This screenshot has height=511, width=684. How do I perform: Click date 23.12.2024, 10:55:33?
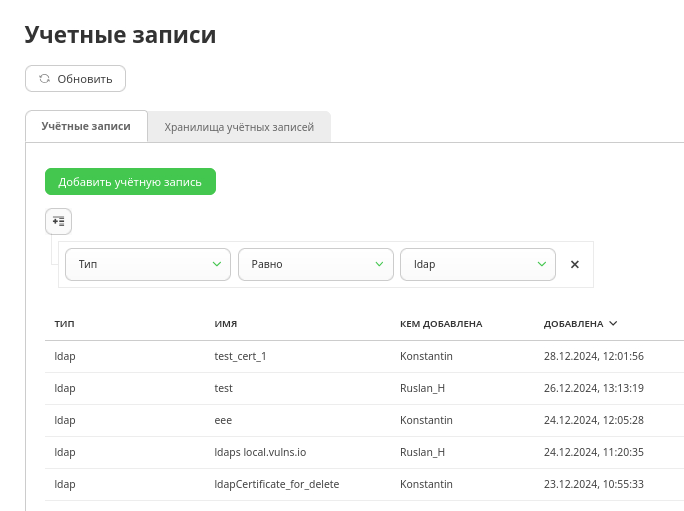(594, 484)
